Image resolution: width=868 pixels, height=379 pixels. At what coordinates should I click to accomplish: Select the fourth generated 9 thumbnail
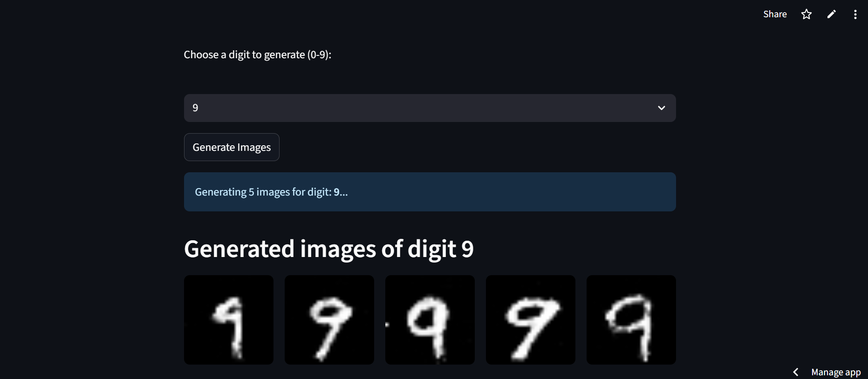click(x=531, y=320)
